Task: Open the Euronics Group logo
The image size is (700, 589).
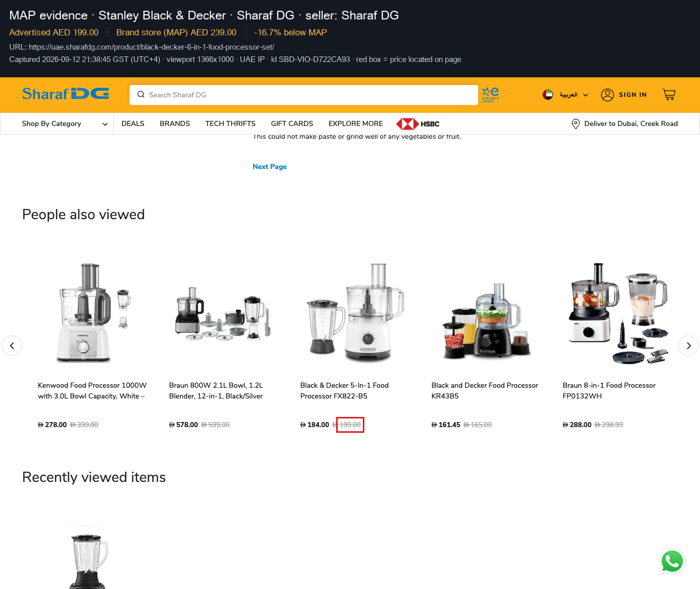Action: (x=490, y=95)
